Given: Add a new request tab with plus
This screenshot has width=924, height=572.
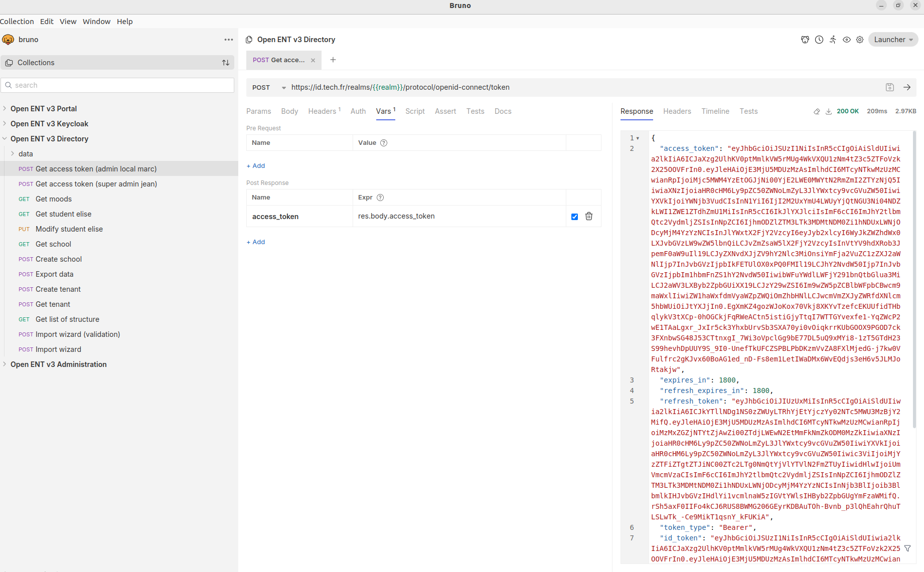Looking at the screenshot, I should coord(333,60).
